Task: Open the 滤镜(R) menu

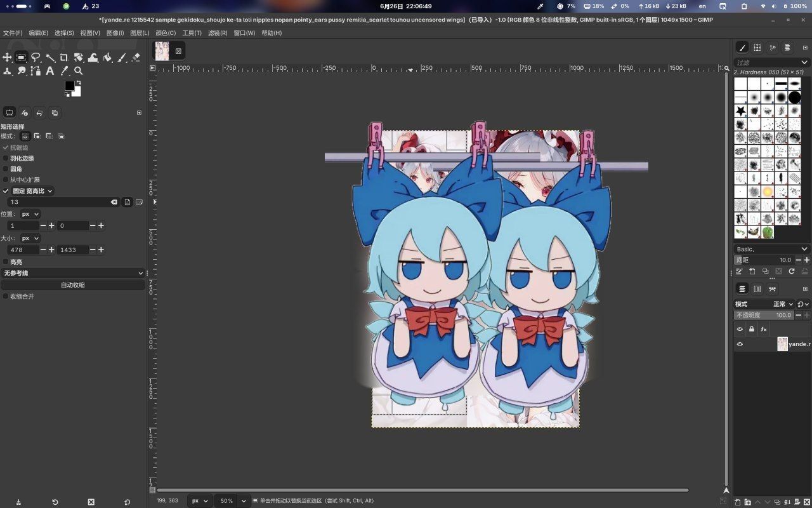Action: [218, 33]
